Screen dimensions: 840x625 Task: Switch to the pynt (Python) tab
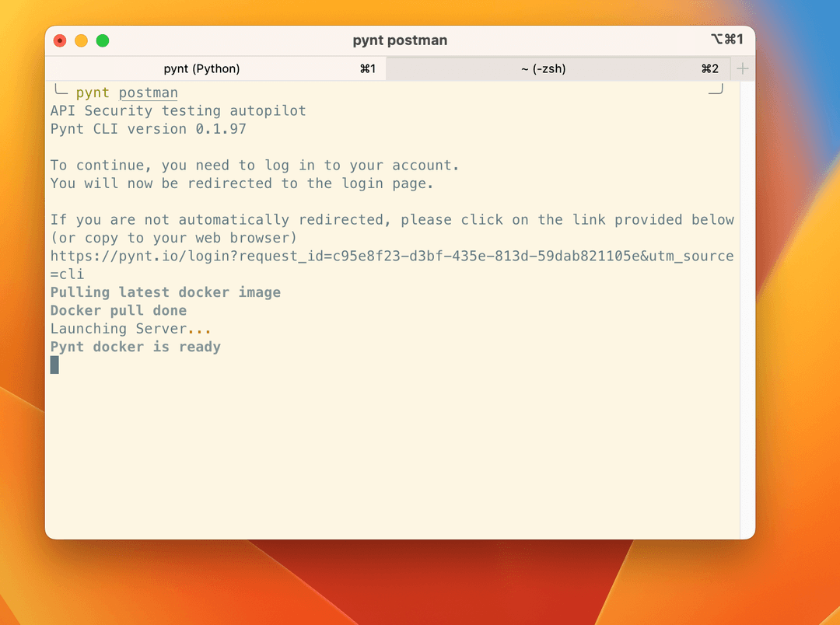point(202,68)
